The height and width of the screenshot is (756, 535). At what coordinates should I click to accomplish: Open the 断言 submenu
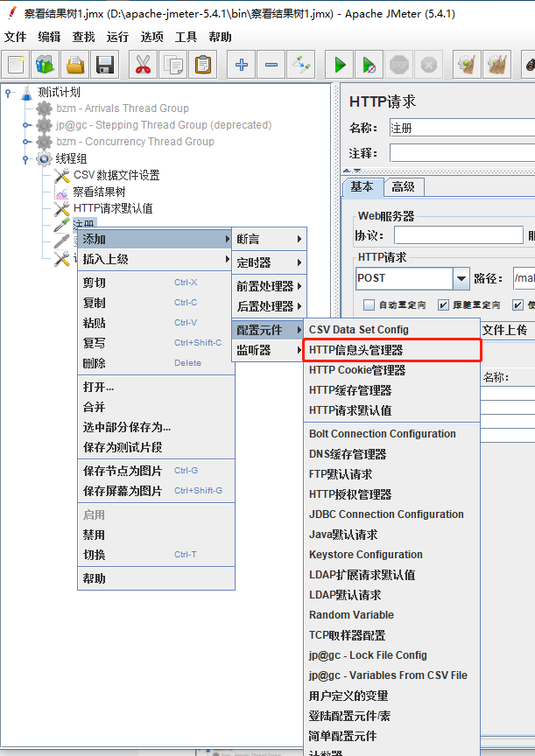pos(269,239)
